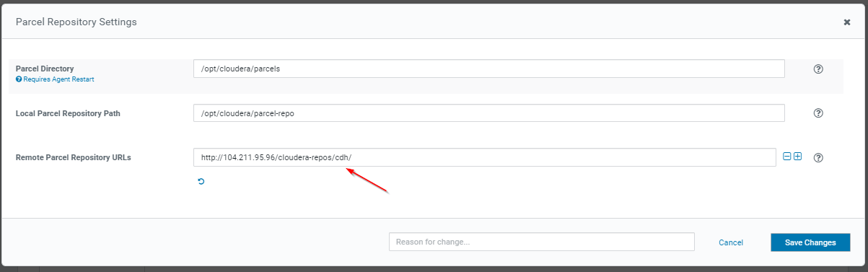Open help for Parcel Directory setting
The width and height of the screenshot is (868, 272).
(x=818, y=69)
